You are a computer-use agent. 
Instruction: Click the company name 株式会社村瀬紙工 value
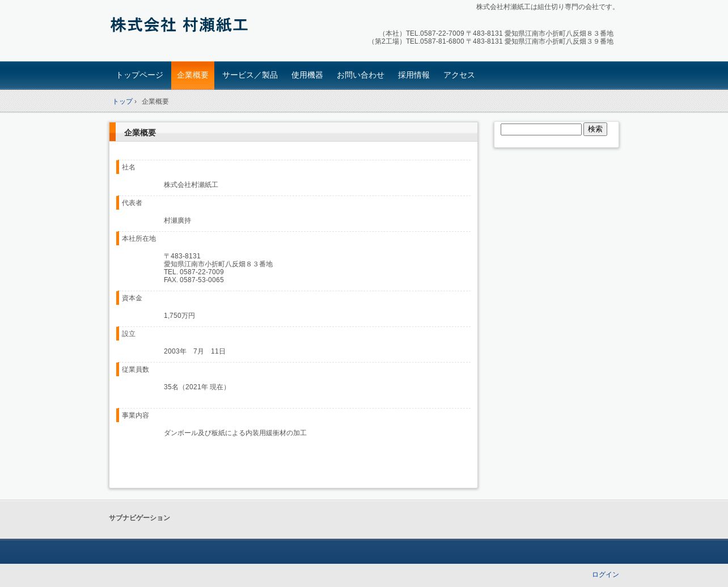click(x=191, y=185)
